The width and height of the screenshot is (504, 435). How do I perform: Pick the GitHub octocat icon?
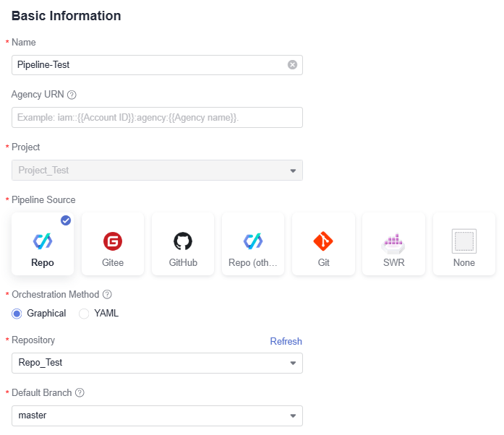pos(183,241)
